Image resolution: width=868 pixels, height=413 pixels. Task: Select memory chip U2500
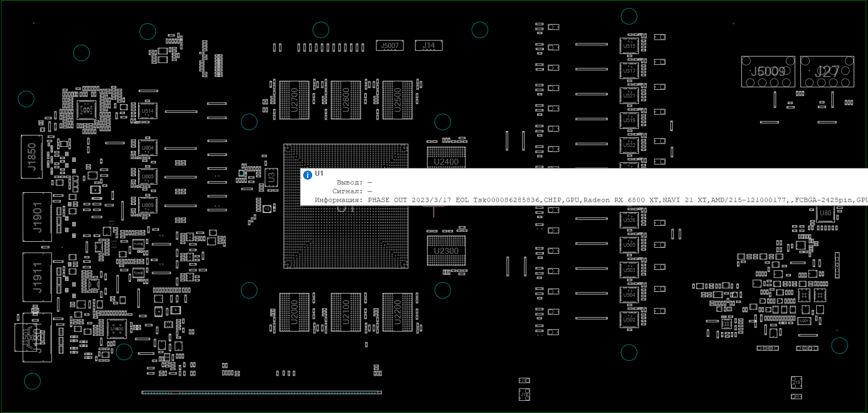pyautogui.click(x=397, y=100)
